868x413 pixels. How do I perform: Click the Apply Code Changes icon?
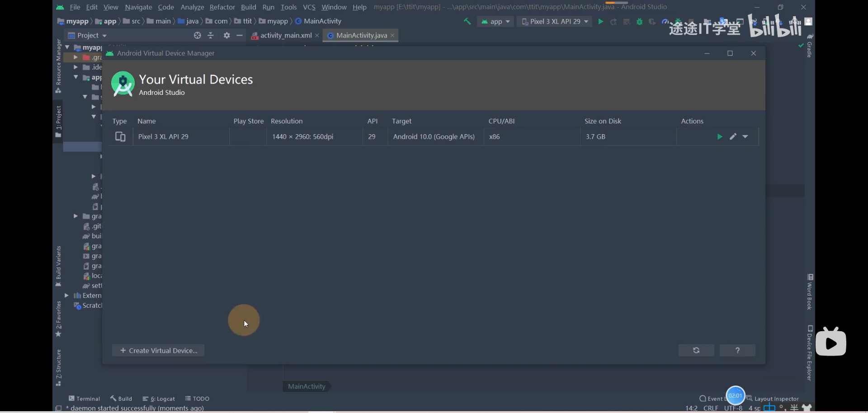(626, 22)
